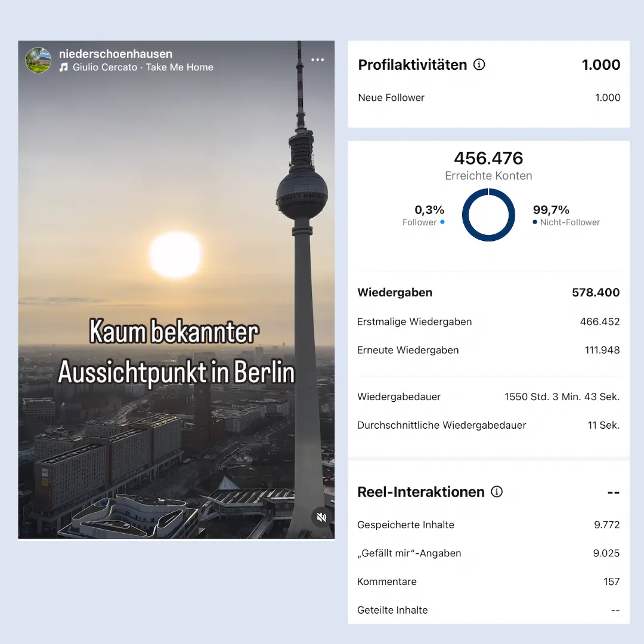This screenshot has width=644, height=644.
Task: Click '1550 Std. 3 Min. 43 Sek.' value
Action: pyautogui.click(x=562, y=397)
